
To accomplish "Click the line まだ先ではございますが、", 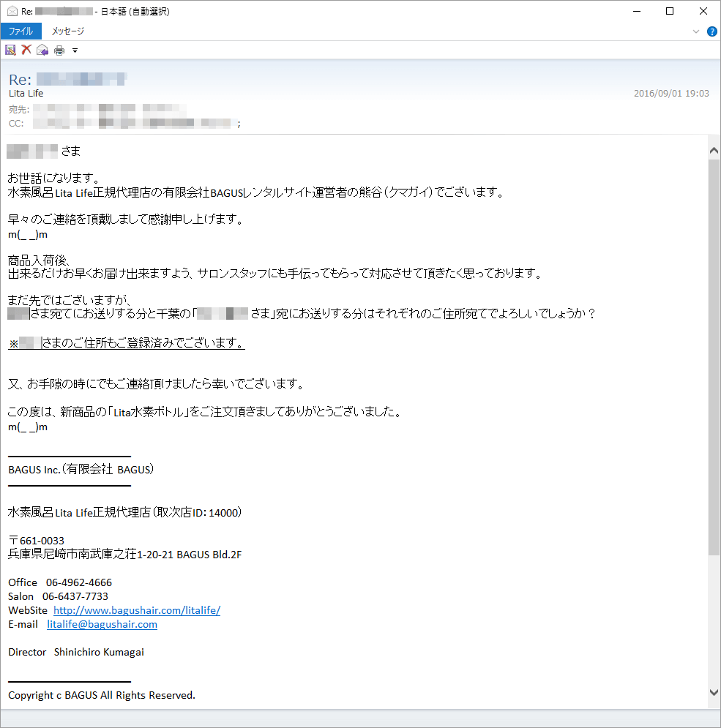I will (x=70, y=300).
